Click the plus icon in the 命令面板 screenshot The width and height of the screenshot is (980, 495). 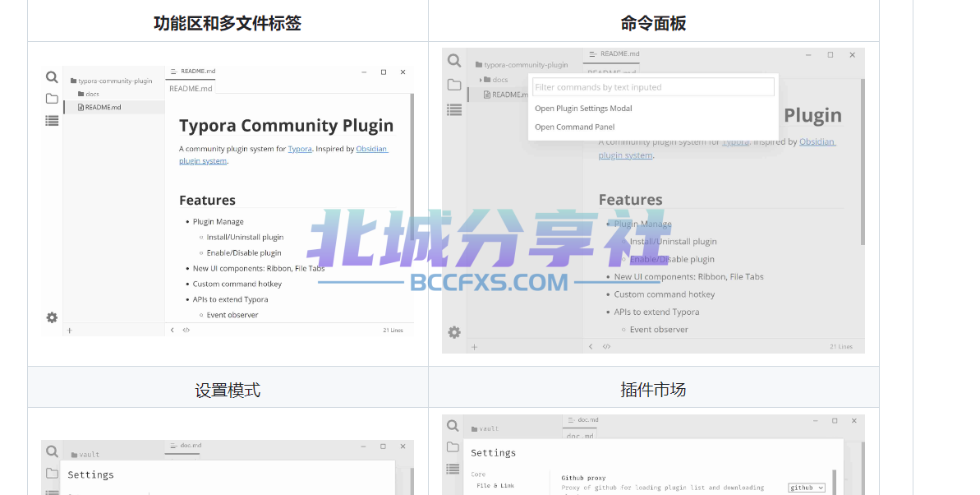tap(474, 347)
